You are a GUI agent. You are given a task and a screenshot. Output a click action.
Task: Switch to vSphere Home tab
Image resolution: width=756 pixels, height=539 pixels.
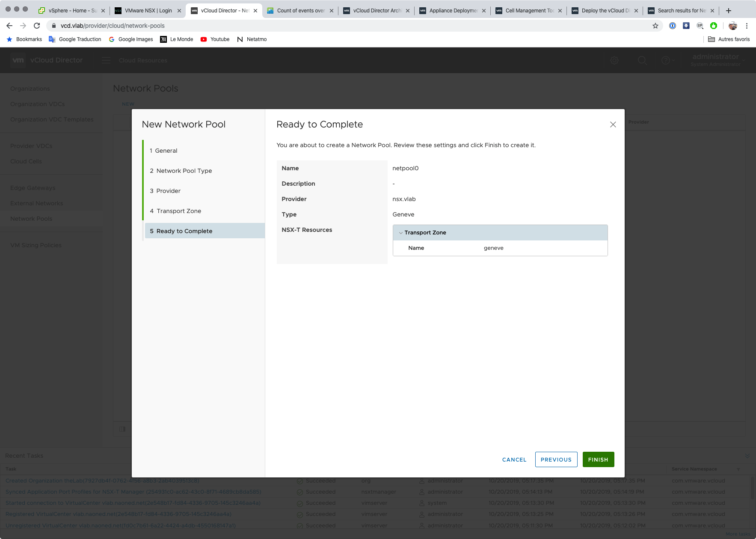tap(68, 11)
